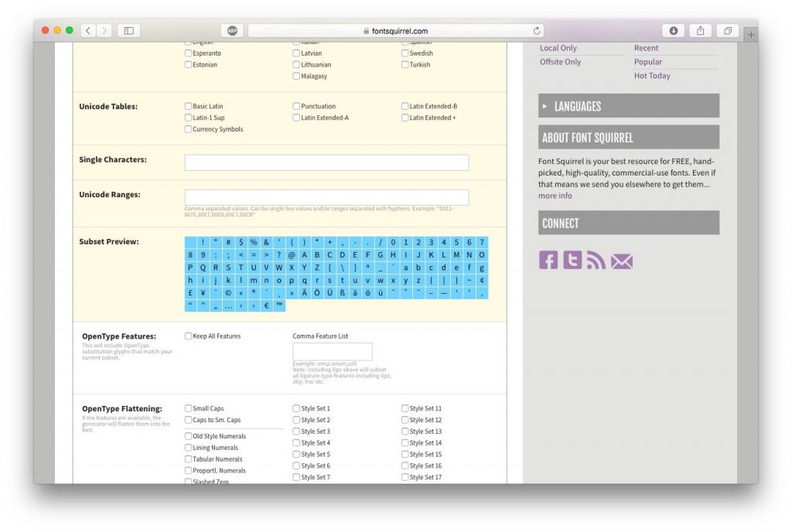Check the Esperanto language box
This screenshot has height=532, width=792.
(x=188, y=53)
